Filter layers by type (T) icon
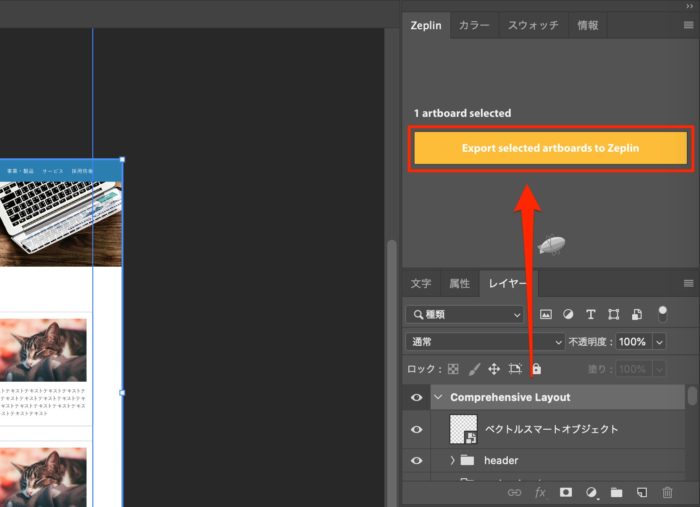Viewport: 700px width, 507px height. click(x=590, y=314)
